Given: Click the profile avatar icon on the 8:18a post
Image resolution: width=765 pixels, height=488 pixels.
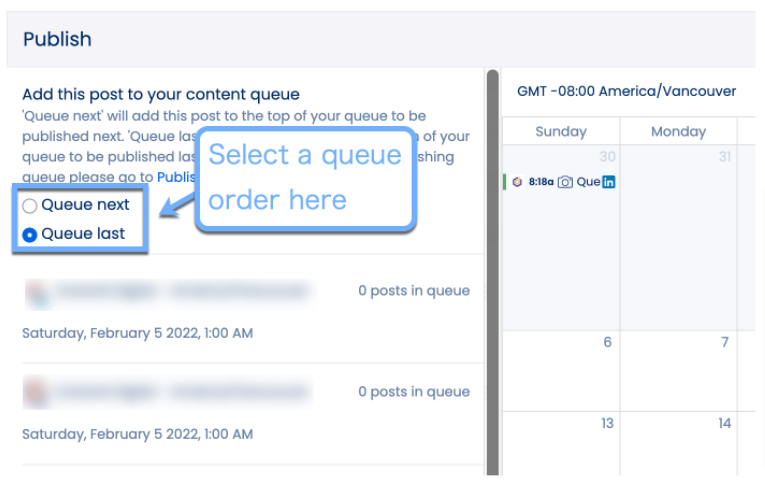Looking at the screenshot, I should 517,182.
